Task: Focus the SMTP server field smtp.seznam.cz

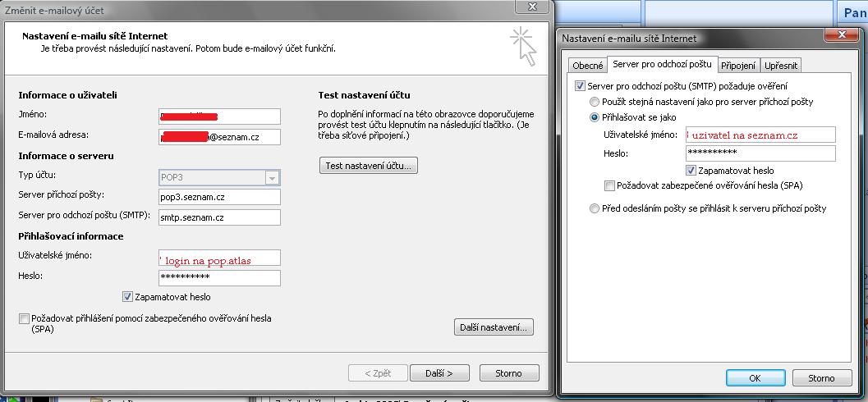Action: tap(219, 217)
